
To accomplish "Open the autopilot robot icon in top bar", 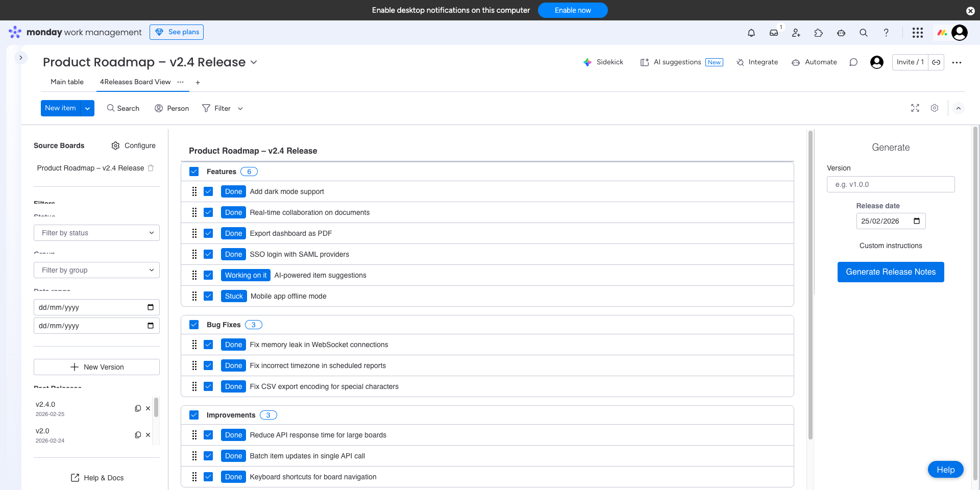I will tap(841, 33).
